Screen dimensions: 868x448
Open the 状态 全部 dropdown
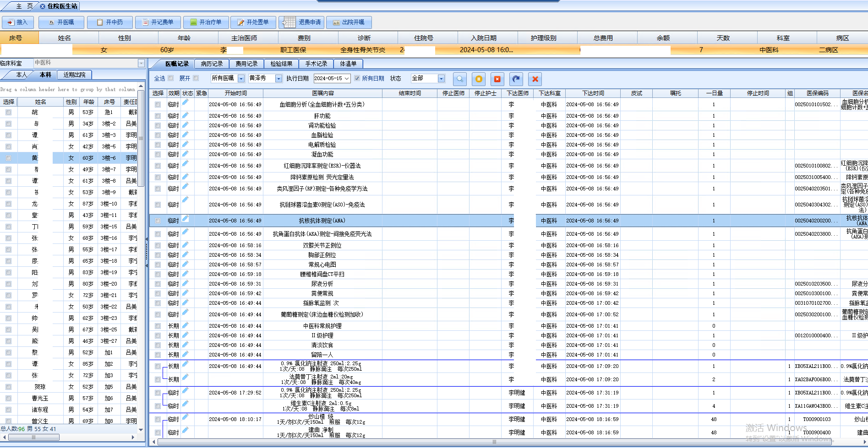pos(441,79)
